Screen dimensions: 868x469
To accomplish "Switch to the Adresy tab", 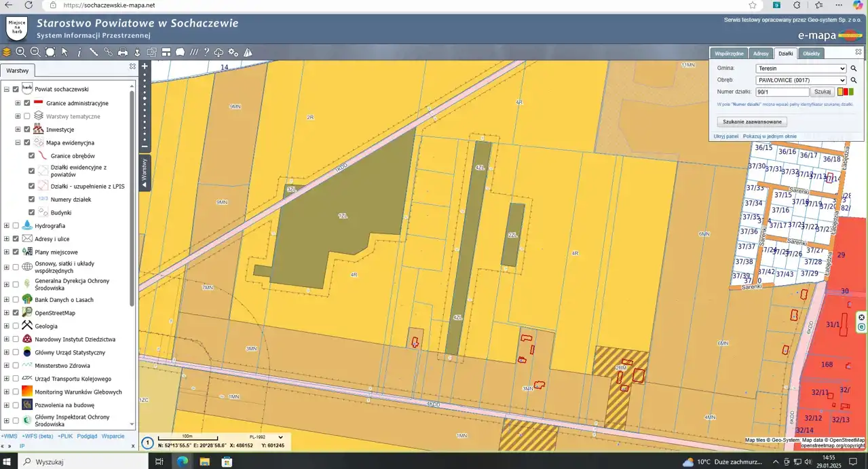I will pos(761,54).
